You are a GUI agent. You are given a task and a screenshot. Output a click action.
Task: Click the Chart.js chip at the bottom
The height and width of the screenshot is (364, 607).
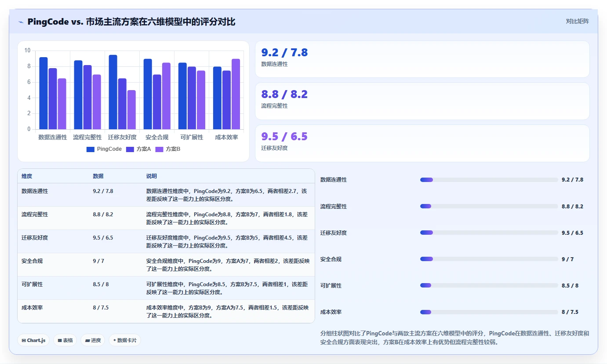click(33, 340)
